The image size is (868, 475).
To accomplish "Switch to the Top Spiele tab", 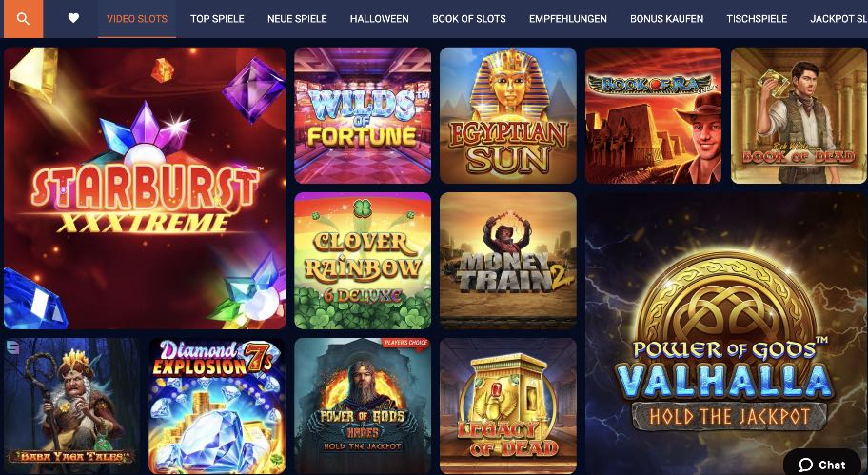I will coord(217,19).
